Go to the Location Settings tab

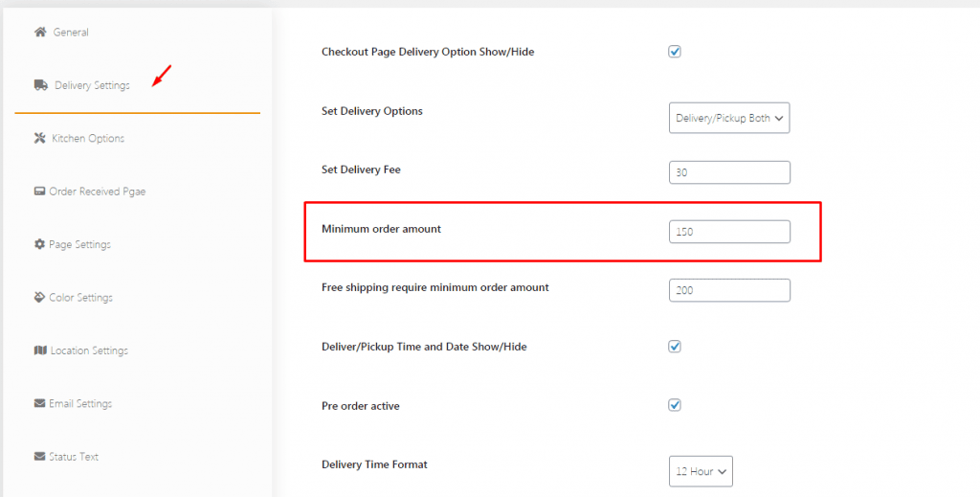pyautogui.click(x=89, y=350)
